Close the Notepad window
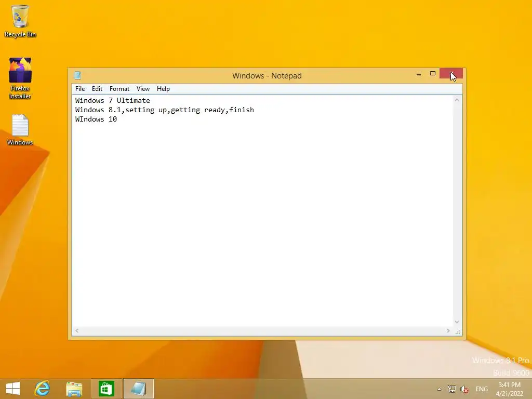 pos(451,74)
